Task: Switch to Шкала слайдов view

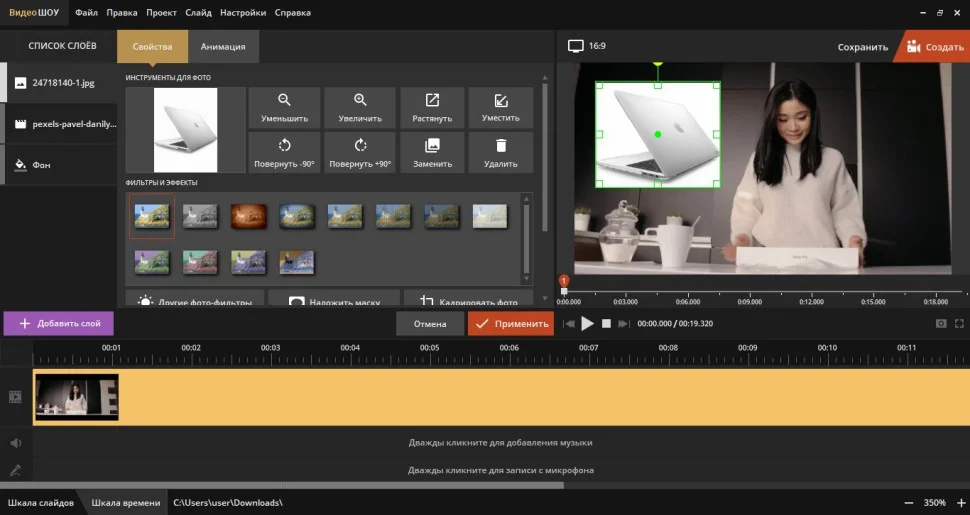Action: (x=41, y=502)
